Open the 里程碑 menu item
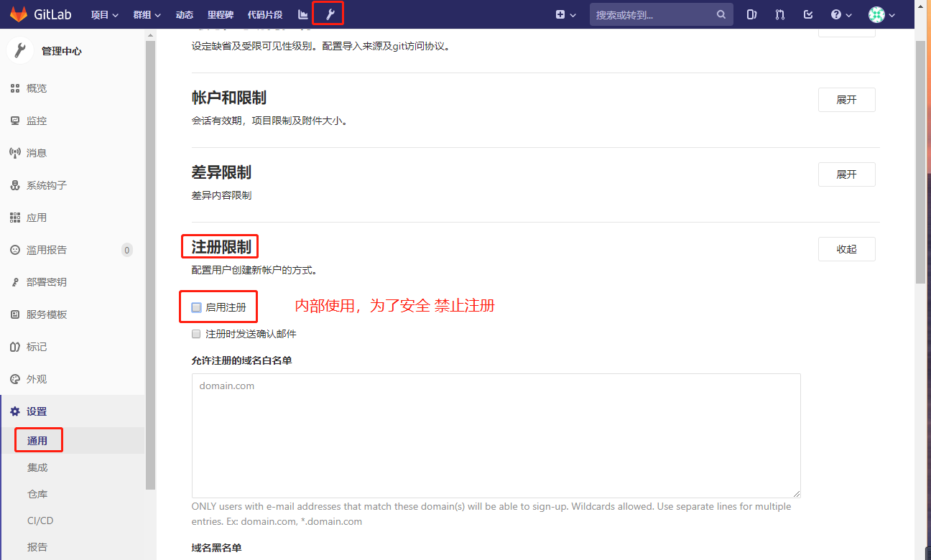This screenshot has height=560, width=931. coord(221,14)
